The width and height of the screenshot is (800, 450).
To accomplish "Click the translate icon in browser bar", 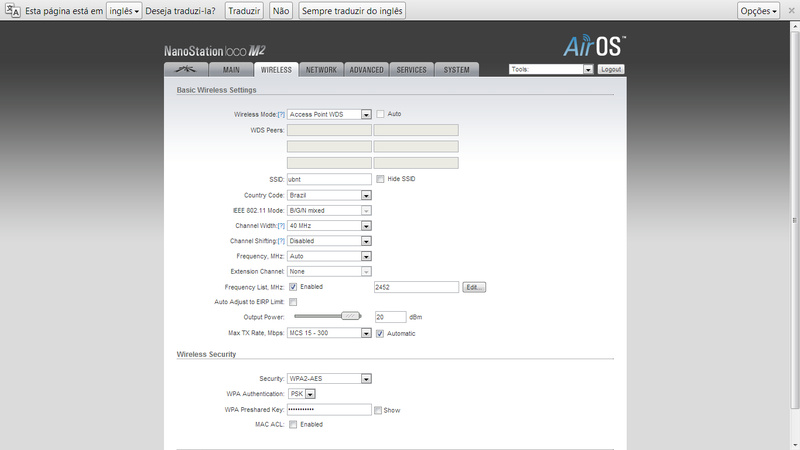I will click(x=13, y=11).
